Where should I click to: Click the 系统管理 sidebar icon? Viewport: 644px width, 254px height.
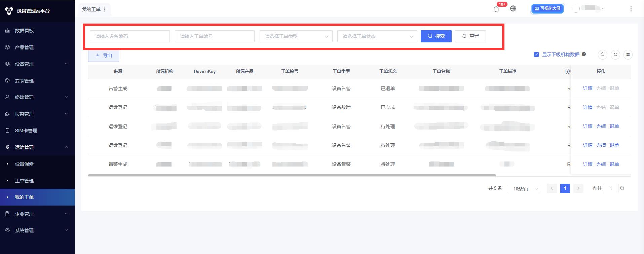(7, 230)
